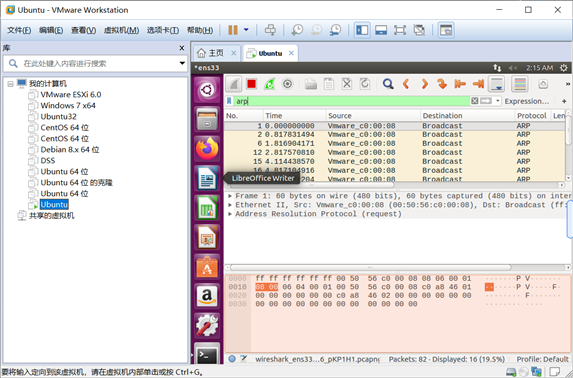Add a filter button with plus
Viewport: 573px width, 378px height.
coord(564,101)
